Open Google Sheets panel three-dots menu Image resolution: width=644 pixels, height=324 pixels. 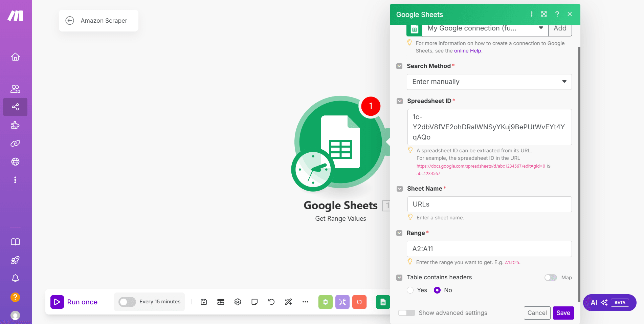(x=532, y=14)
